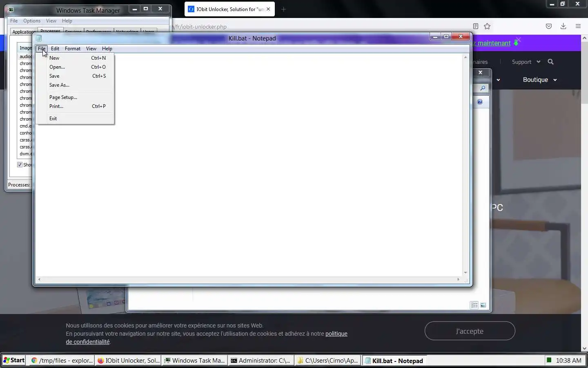Expand the Support dropdown on website
The width and height of the screenshot is (588, 368).
click(526, 62)
